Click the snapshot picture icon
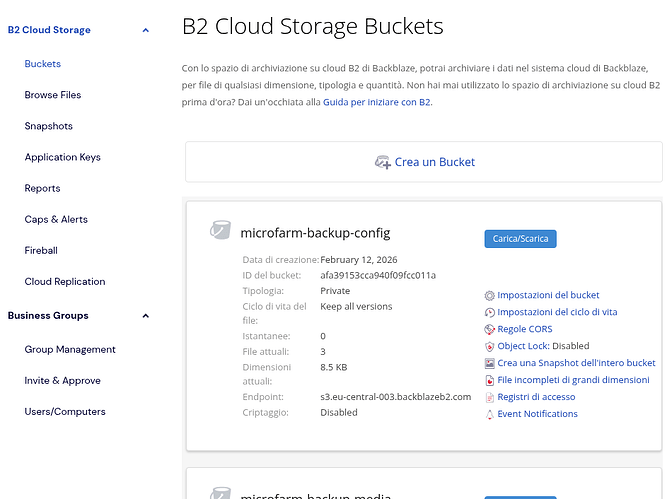This screenshot has width=667, height=499. pyautogui.click(x=490, y=363)
